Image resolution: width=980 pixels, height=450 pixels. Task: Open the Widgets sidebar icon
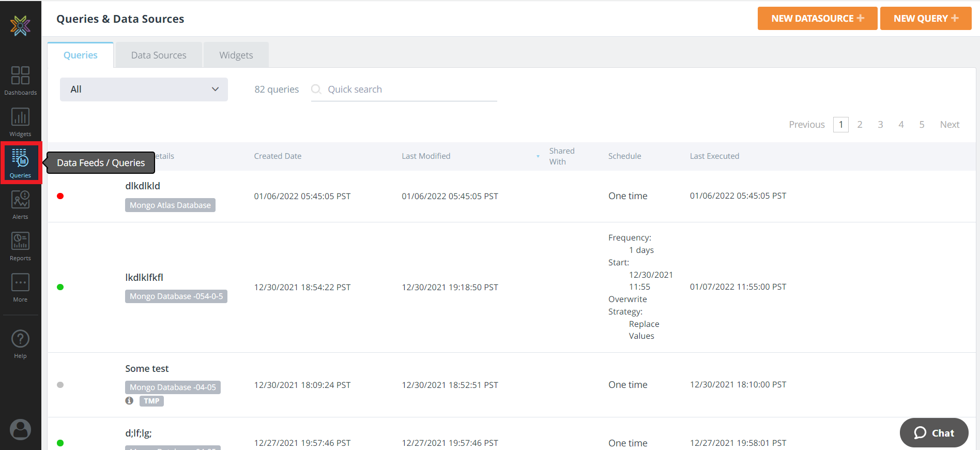(x=20, y=122)
